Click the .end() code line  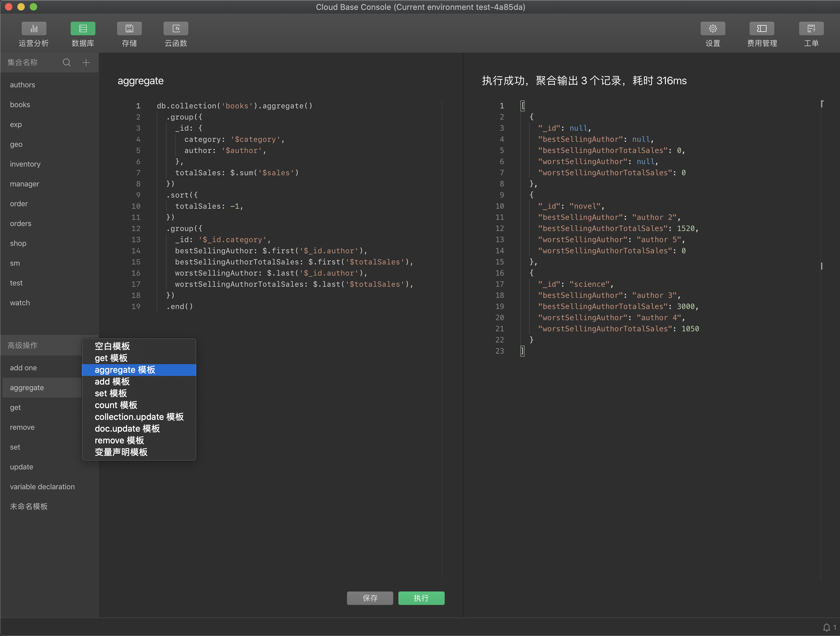coord(180,307)
